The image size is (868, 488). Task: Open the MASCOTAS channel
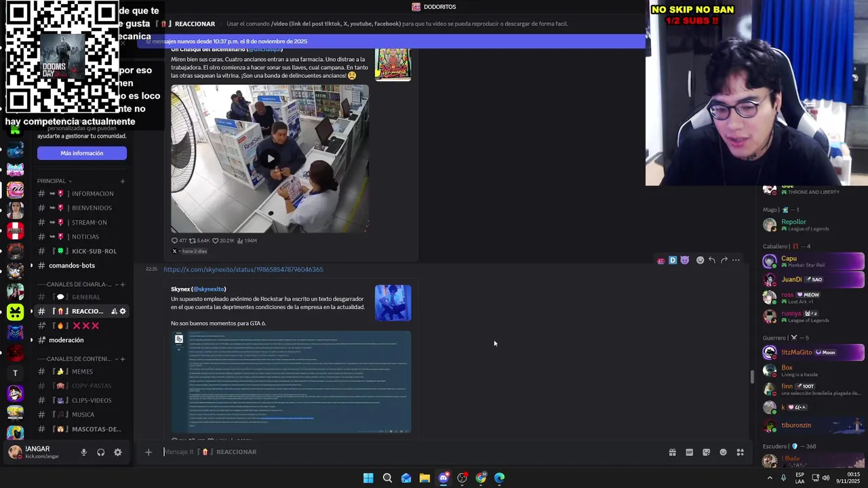tap(81, 429)
